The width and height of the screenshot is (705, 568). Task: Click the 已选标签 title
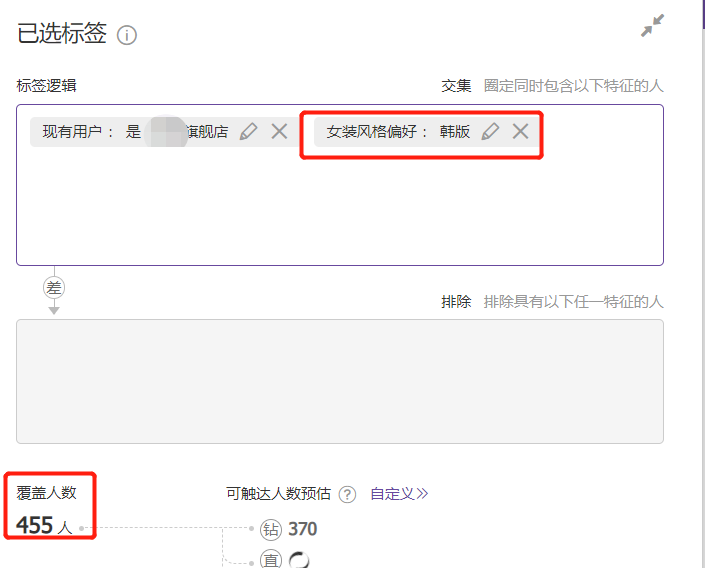(62, 33)
